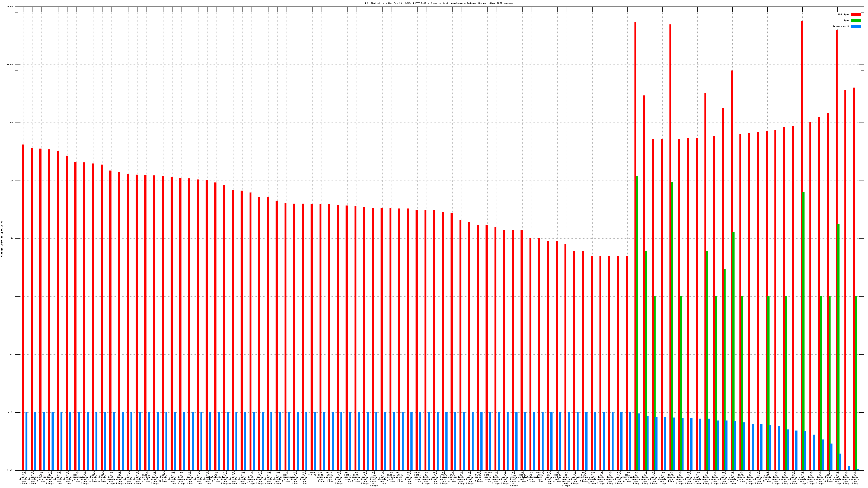
Task: Click the leftmost red bar in the chart
Action: click(23, 303)
